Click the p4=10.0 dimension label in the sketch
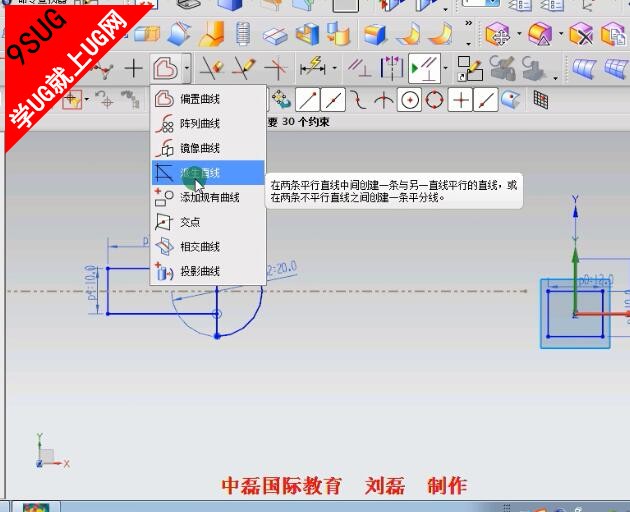630x512 pixels. 91,282
